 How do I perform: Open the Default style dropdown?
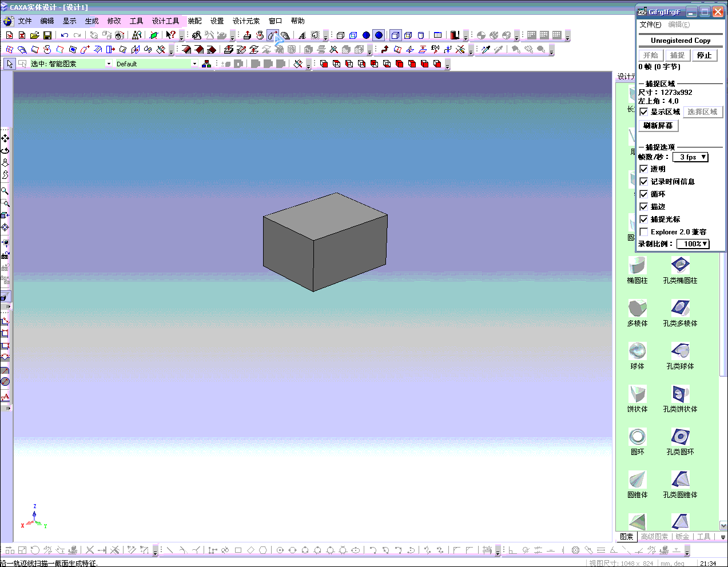tap(194, 63)
